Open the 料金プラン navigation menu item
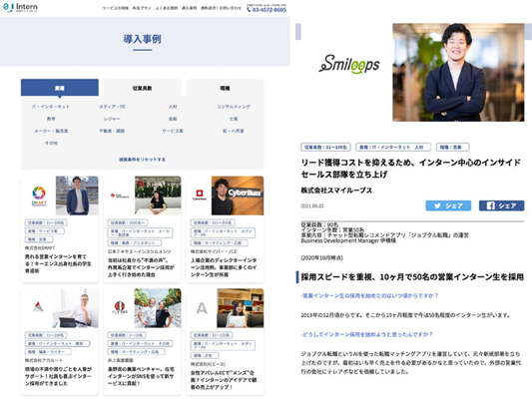Viewport: 532px width, 399px height. point(142,8)
